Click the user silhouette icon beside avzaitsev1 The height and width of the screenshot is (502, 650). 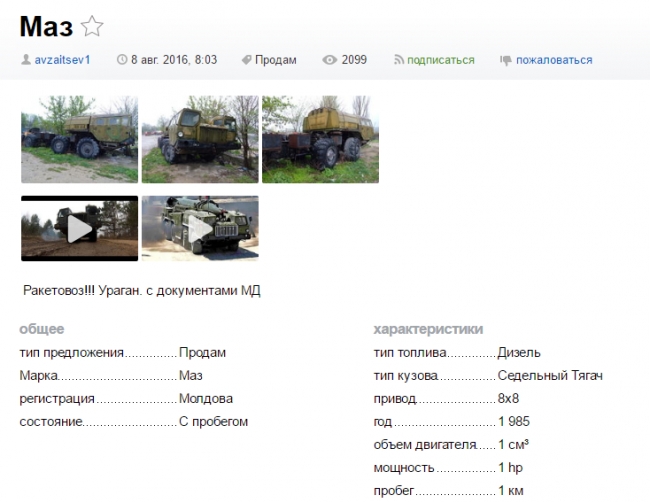click(26, 60)
